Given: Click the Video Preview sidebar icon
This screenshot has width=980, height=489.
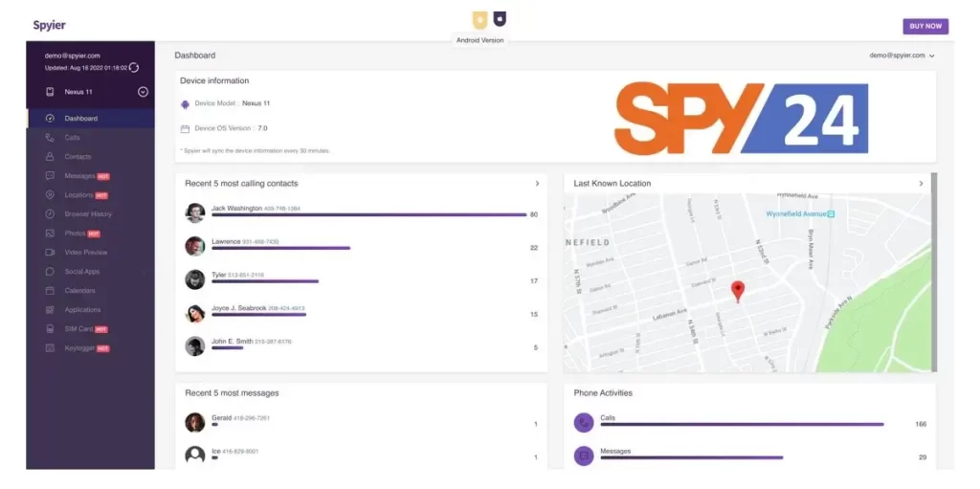Looking at the screenshot, I should click(50, 253).
